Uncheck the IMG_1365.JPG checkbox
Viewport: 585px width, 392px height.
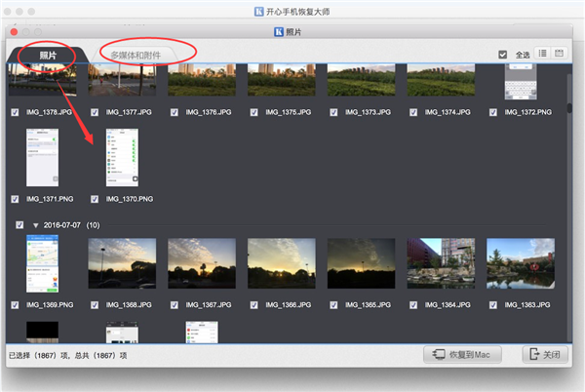[334, 305]
